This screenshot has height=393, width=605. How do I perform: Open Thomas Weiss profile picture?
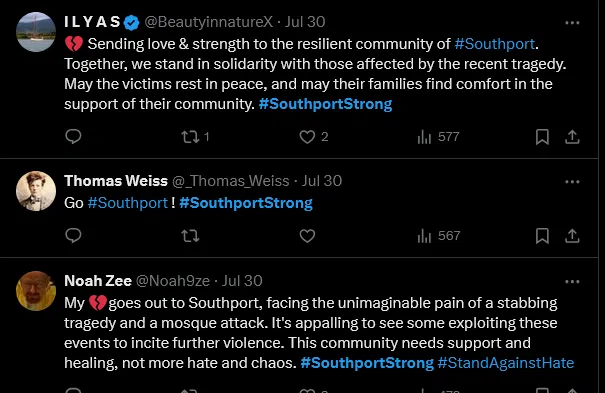coord(36,191)
